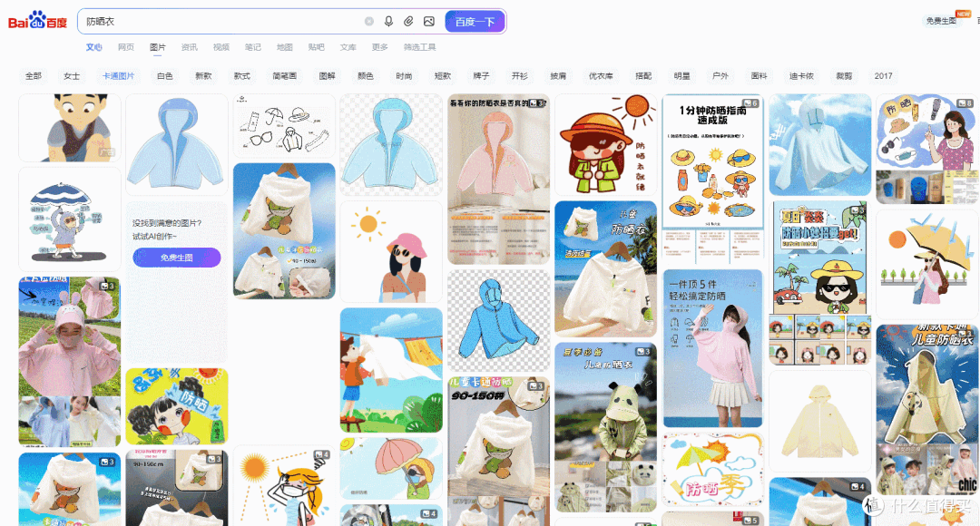Select the 简笔画 filter tag
Viewport: 980px width, 526px height.
(284, 75)
